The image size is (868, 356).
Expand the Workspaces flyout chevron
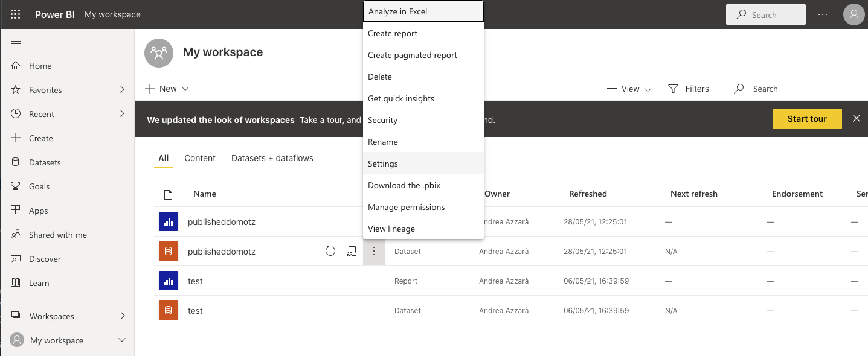[x=123, y=316]
